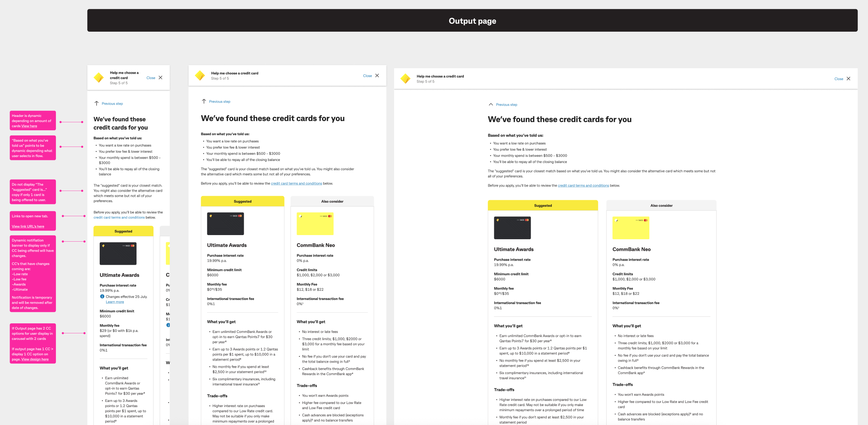Click '$1,000, $2,000 or $3,000' credit limits in desktop layout
This screenshot has height=425, width=868.
[634, 279]
